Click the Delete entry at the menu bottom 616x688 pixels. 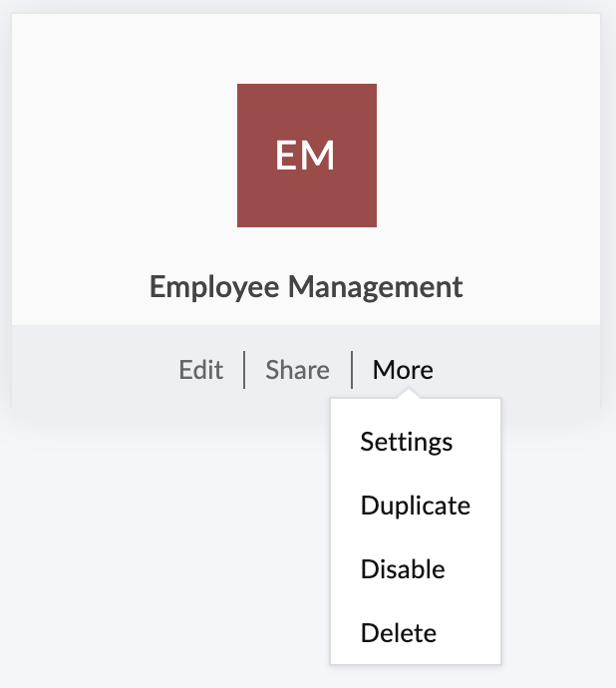(x=399, y=633)
